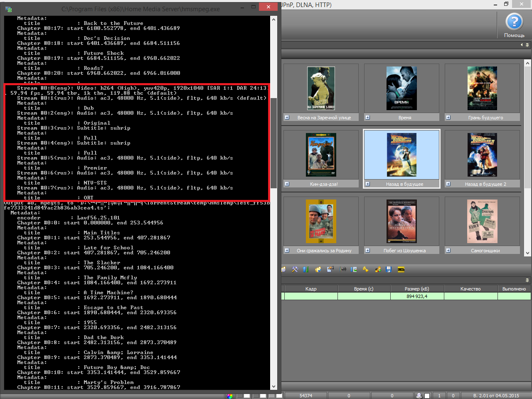Expand the plus box for Самогонщики
The height and width of the screenshot is (399, 532).
click(x=448, y=250)
